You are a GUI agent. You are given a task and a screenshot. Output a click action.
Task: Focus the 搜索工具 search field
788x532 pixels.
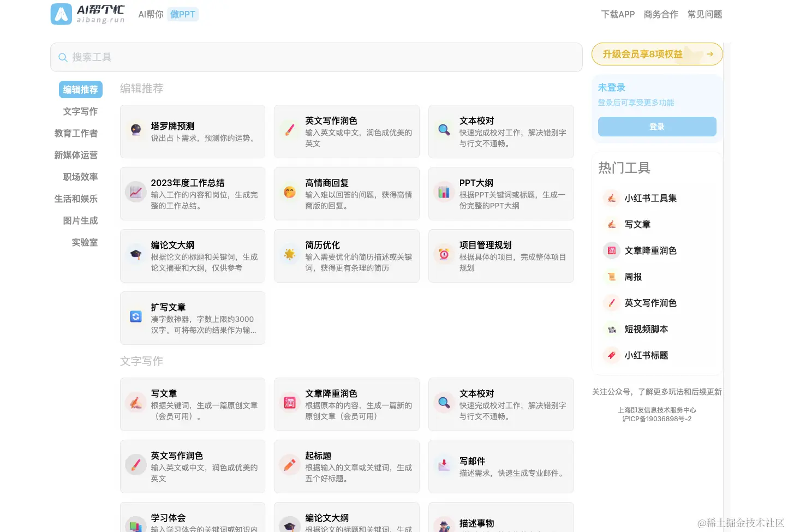(317, 57)
